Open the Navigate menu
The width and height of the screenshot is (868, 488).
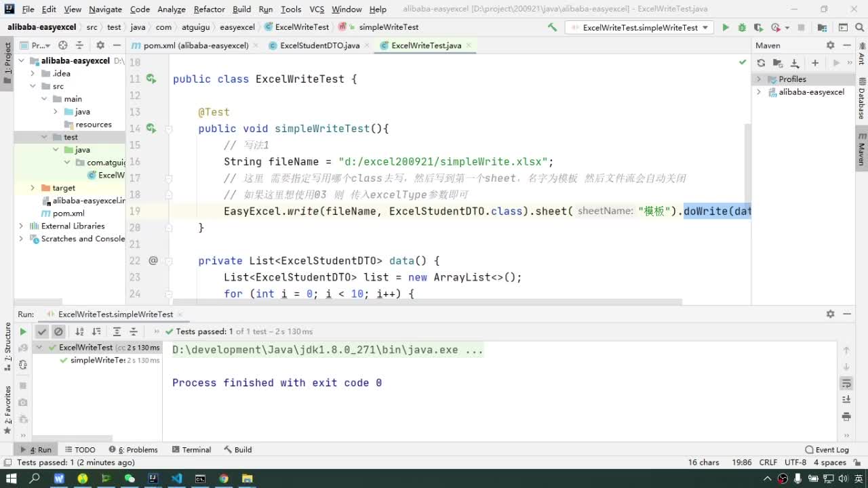coord(105,9)
